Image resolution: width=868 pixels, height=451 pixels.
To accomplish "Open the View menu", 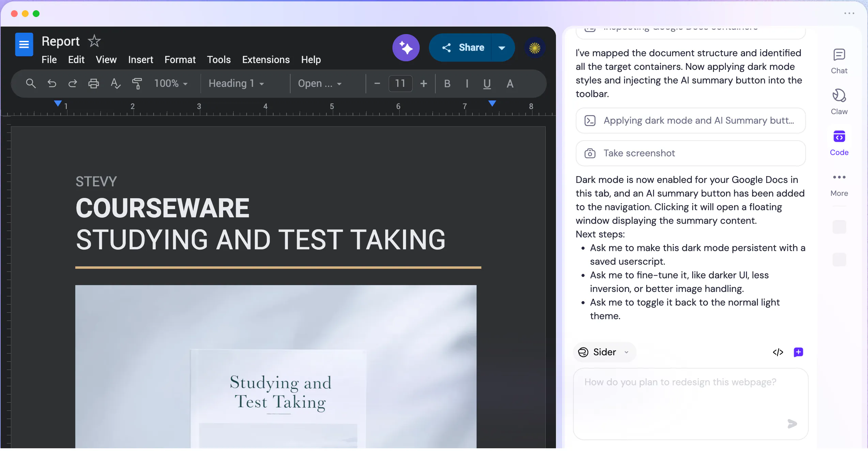I will [106, 60].
